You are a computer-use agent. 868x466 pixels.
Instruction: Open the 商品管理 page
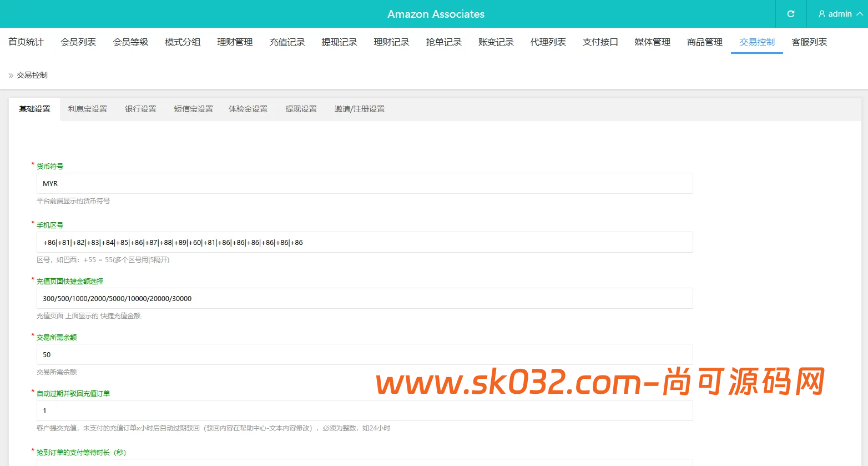(704, 42)
